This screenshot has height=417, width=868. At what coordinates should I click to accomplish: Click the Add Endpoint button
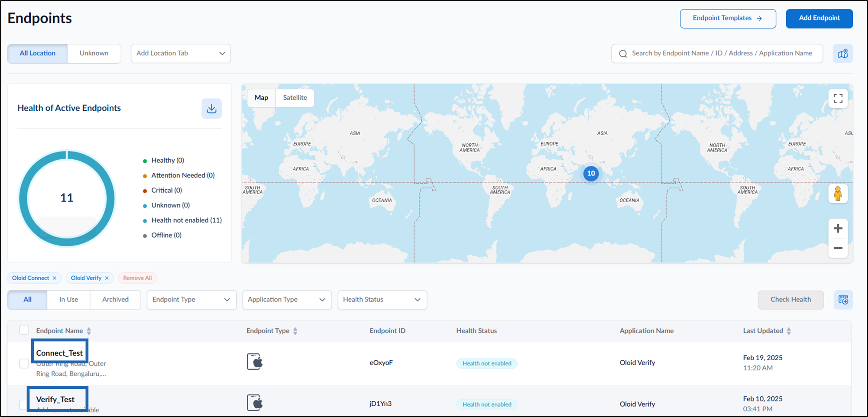pyautogui.click(x=819, y=18)
